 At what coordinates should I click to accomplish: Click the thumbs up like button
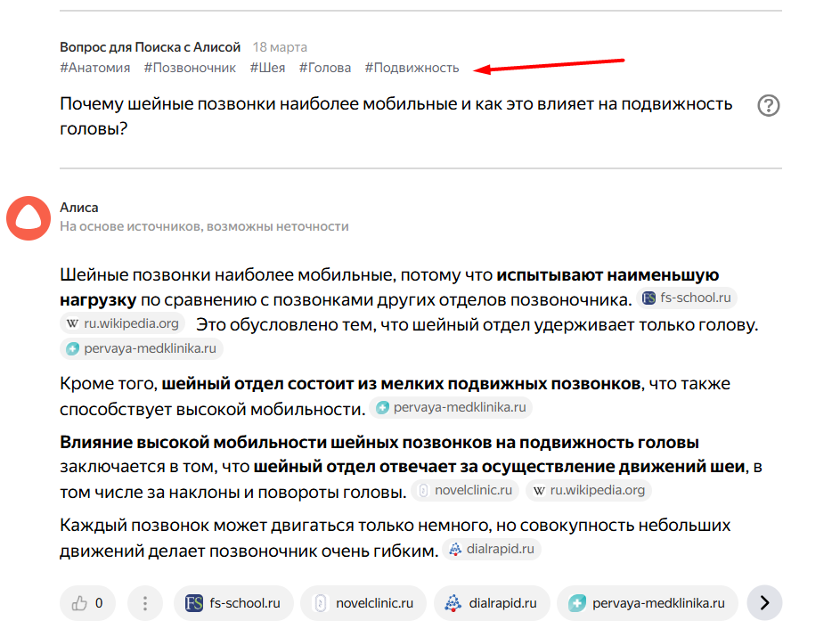point(87,603)
